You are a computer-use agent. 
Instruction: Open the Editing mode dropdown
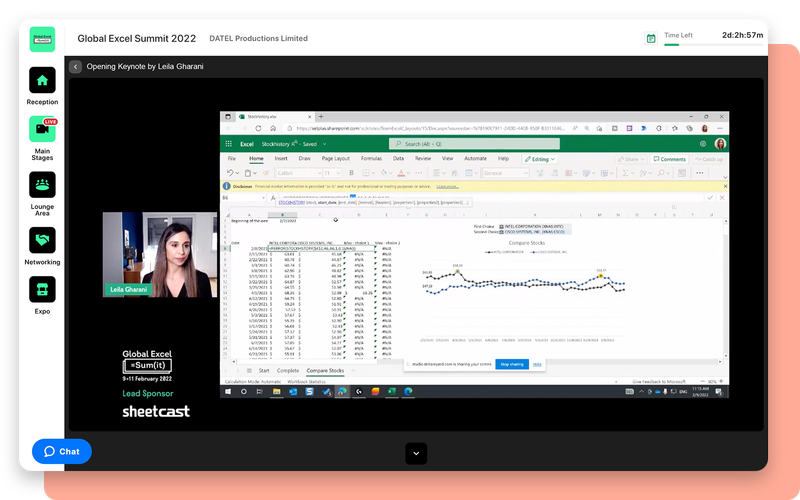[x=540, y=159]
